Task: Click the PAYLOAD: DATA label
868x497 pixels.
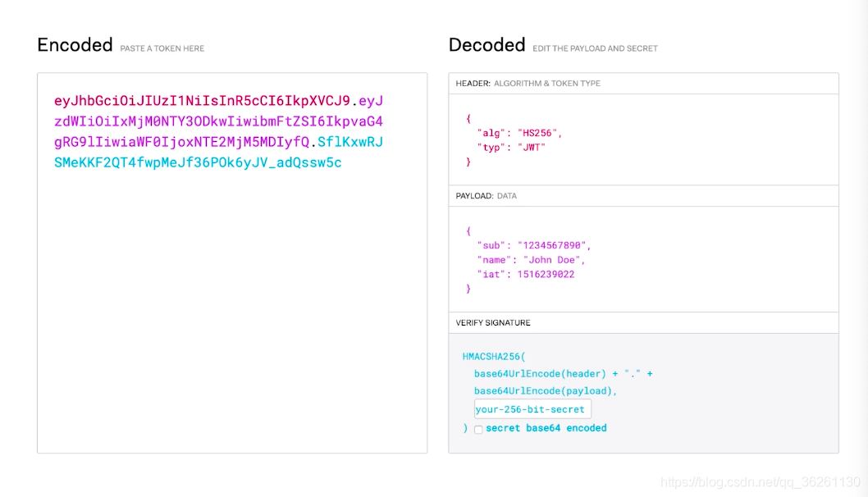Action: (486, 196)
